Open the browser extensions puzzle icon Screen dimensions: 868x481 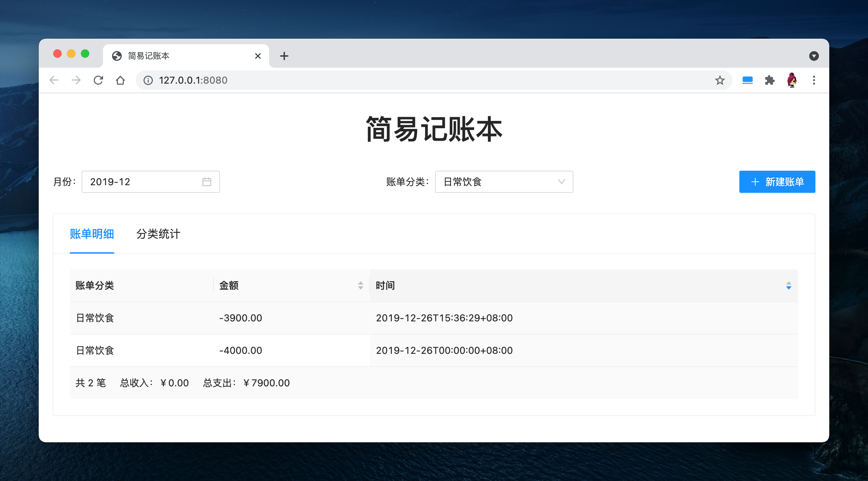[769, 80]
